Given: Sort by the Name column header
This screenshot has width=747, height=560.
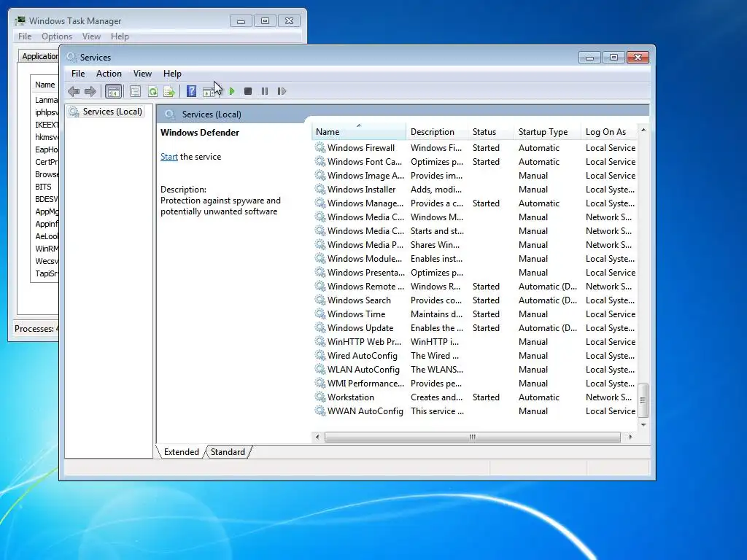Looking at the screenshot, I should [x=359, y=132].
